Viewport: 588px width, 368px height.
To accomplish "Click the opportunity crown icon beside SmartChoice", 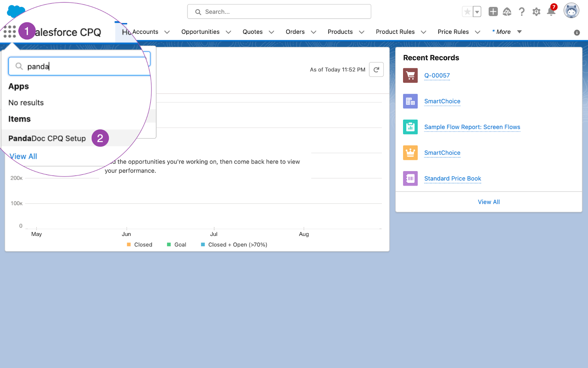I will 410,153.
